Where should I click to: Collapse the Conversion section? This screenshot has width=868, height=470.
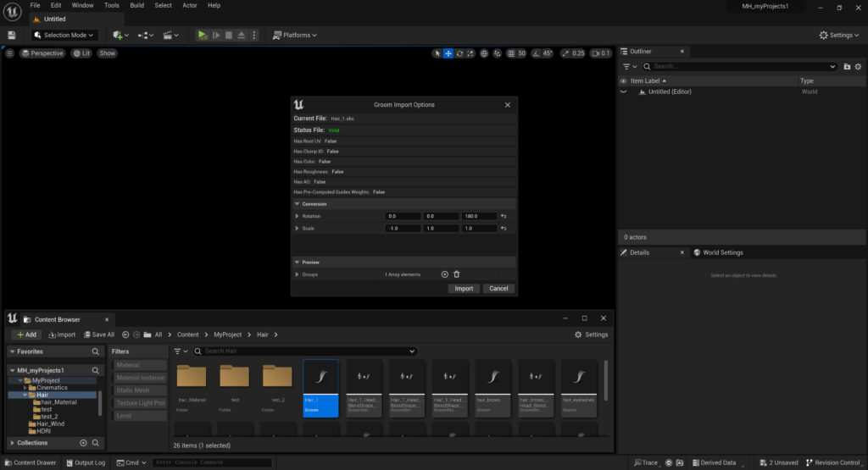[297, 204]
